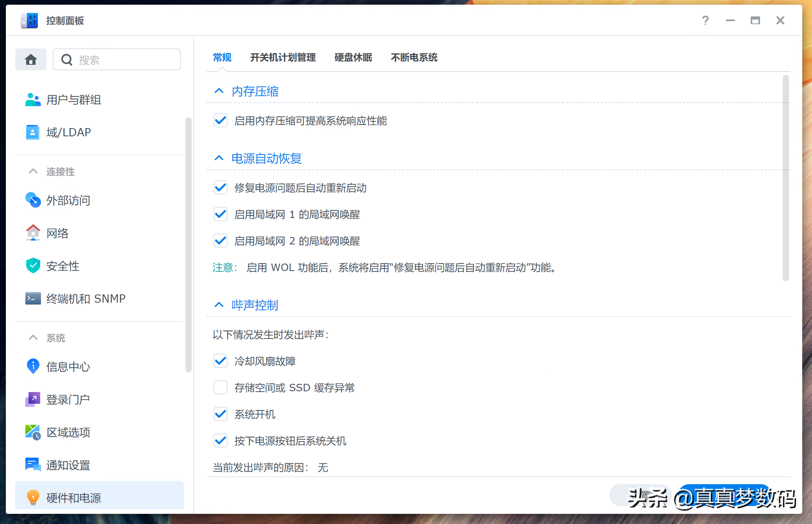This screenshot has height=524, width=812.
Task: Enable storage or SSD cache beep checkbox
Action: coord(221,388)
